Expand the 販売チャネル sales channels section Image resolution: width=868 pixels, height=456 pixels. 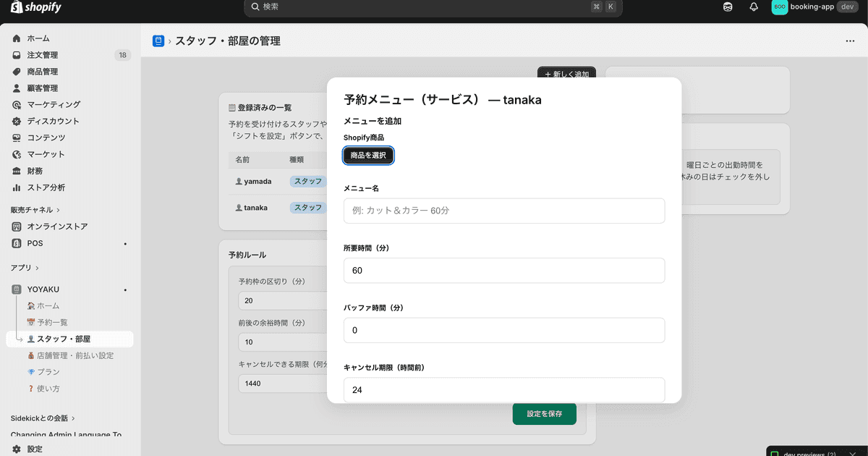[35, 210]
